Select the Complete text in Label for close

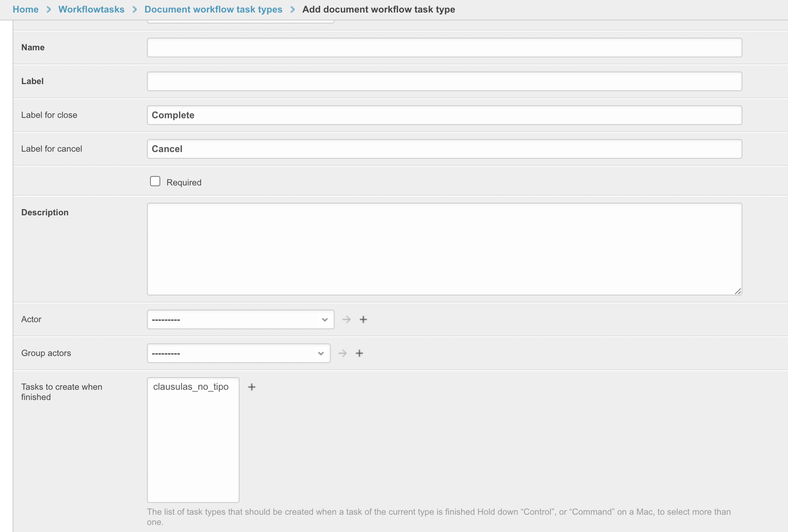(x=173, y=115)
